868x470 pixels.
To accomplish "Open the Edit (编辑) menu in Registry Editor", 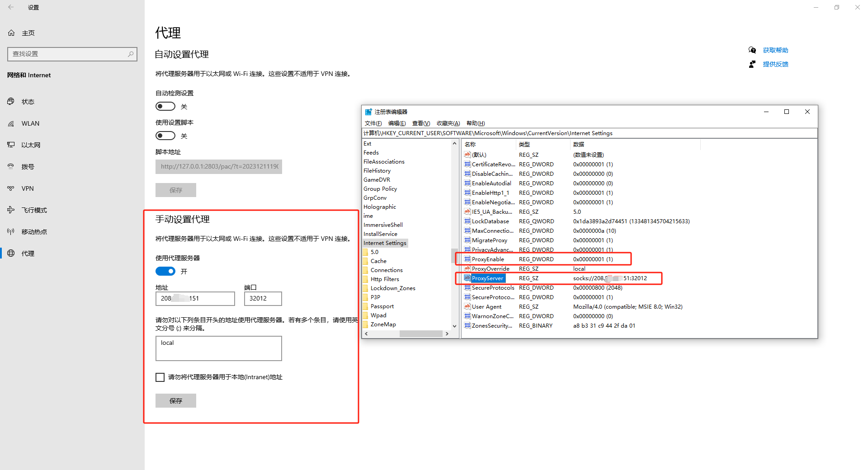I will tap(397, 123).
